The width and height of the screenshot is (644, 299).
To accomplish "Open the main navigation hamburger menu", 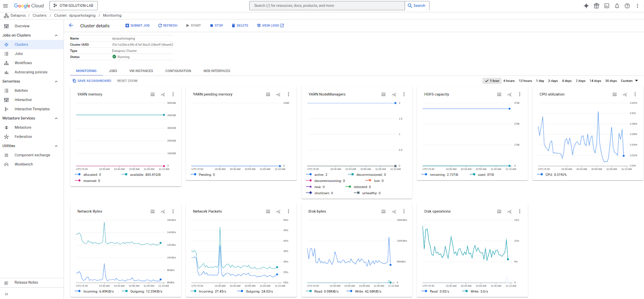I will coord(6,6).
